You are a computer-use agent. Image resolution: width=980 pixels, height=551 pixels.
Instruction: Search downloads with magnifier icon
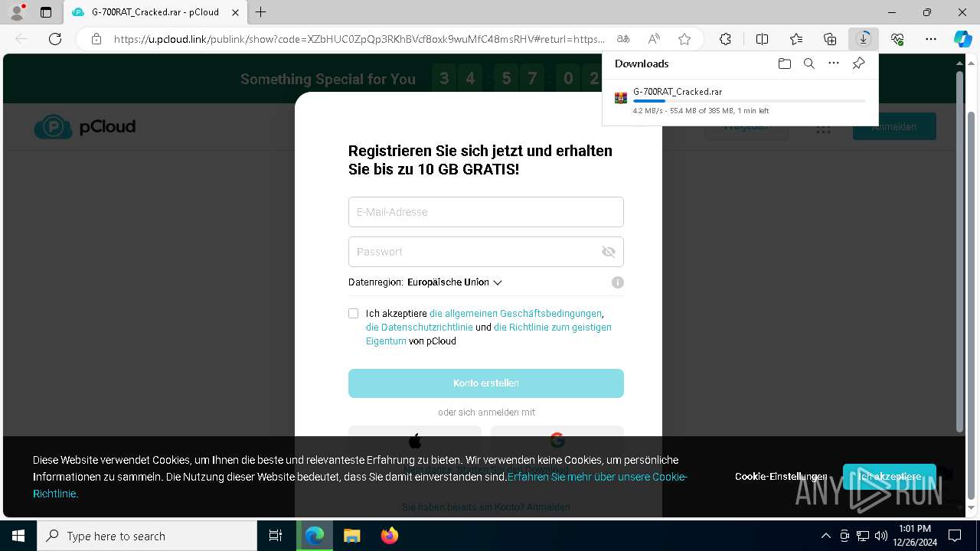click(x=809, y=64)
